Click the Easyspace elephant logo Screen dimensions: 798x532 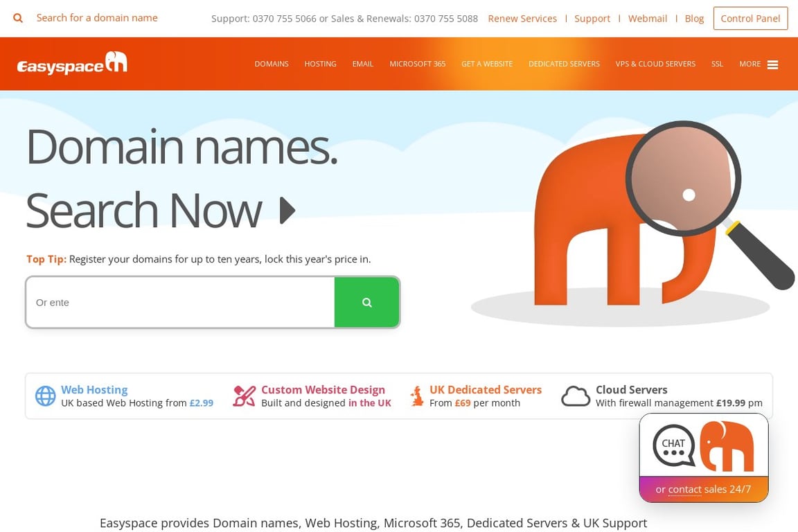tap(72, 63)
